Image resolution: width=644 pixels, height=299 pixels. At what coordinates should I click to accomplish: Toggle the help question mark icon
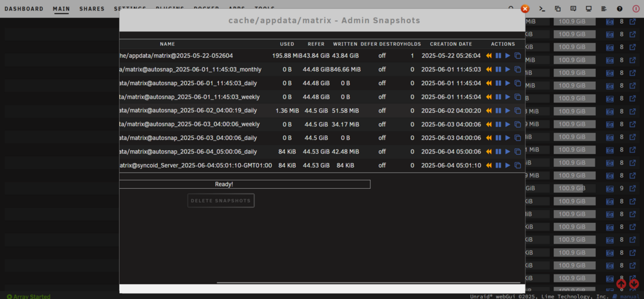(x=620, y=8)
